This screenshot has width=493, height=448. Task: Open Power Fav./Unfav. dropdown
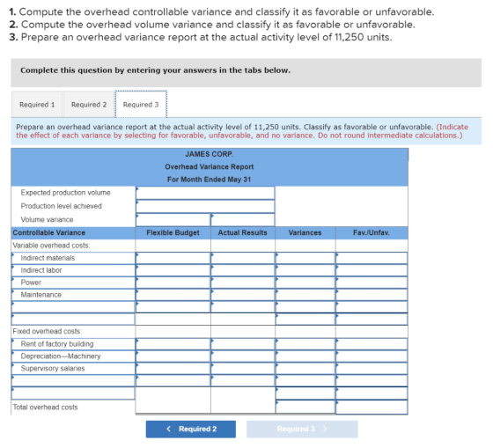tap(372, 283)
